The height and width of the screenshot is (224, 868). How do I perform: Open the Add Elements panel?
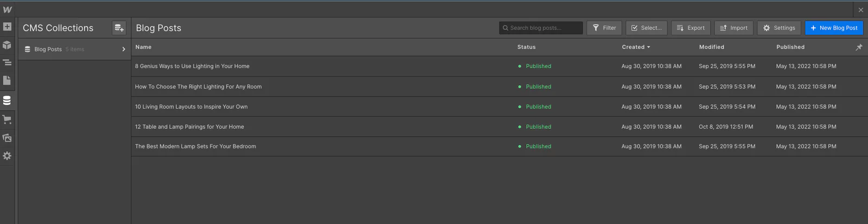pos(7,27)
